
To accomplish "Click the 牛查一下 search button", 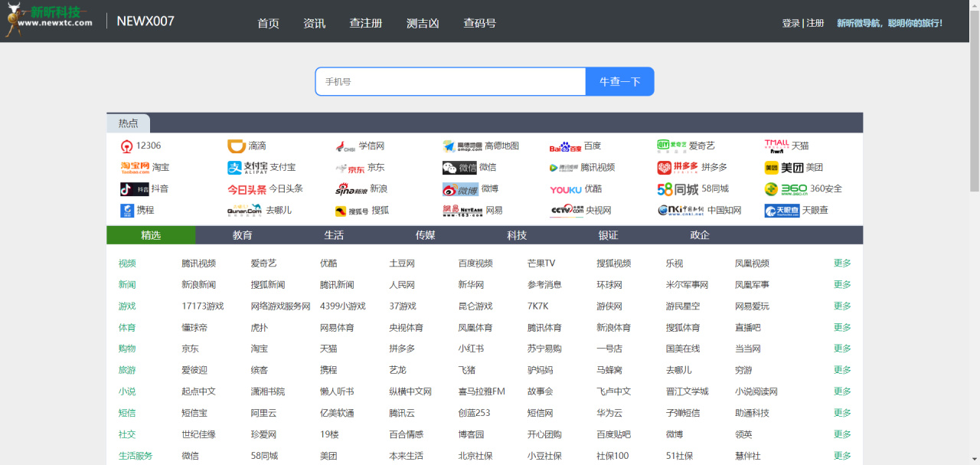I will [619, 81].
